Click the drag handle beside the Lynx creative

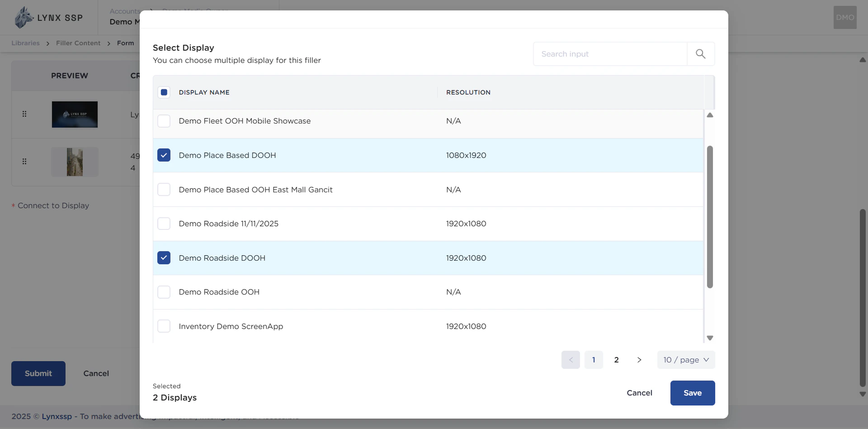[x=25, y=114]
